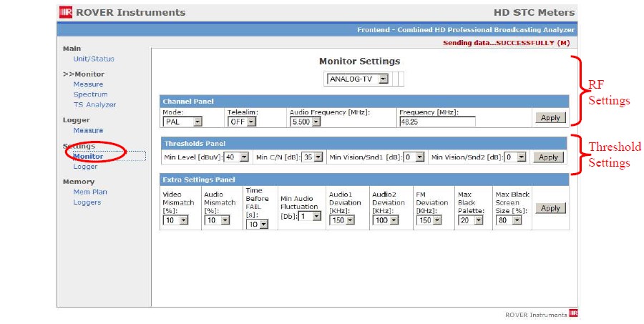Open the Max Black Palette dropdown
644x324 pixels.
[471, 220]
